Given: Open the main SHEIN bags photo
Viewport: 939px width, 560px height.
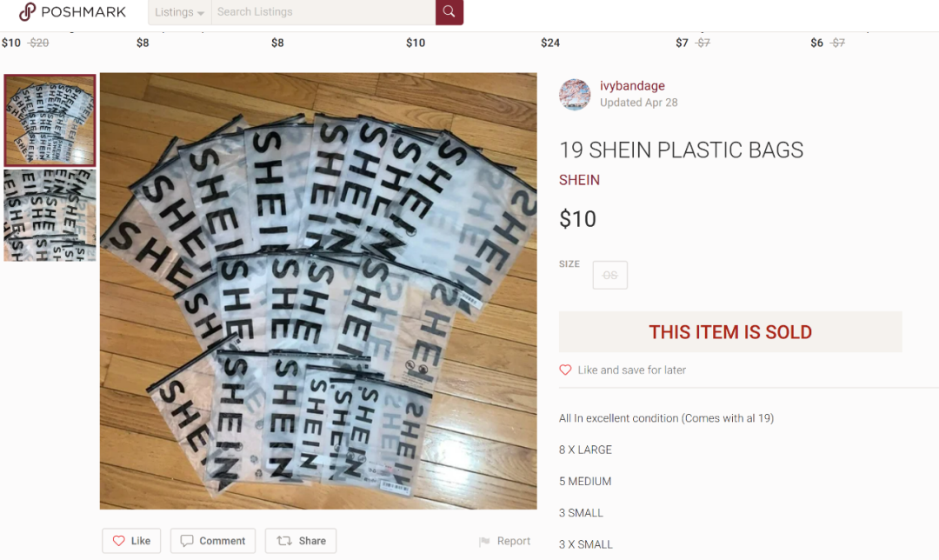Looking at the screenshot, I should click(318, 291).
